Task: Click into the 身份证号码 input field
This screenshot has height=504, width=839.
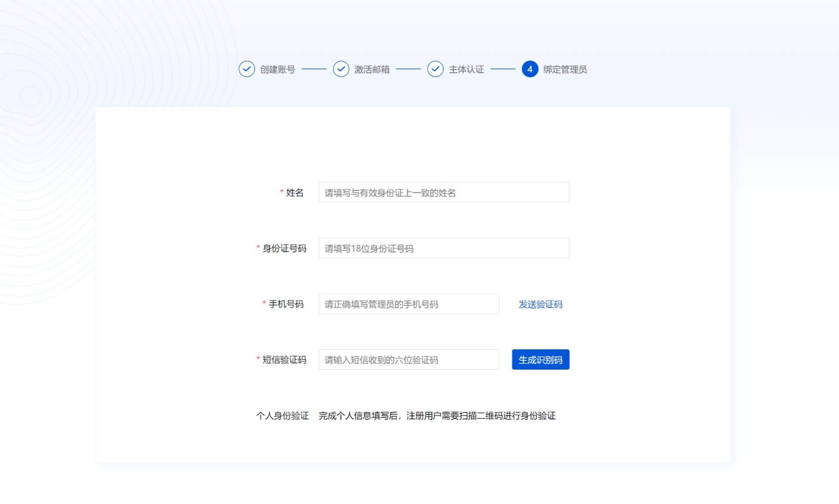Action: point(444,248)
